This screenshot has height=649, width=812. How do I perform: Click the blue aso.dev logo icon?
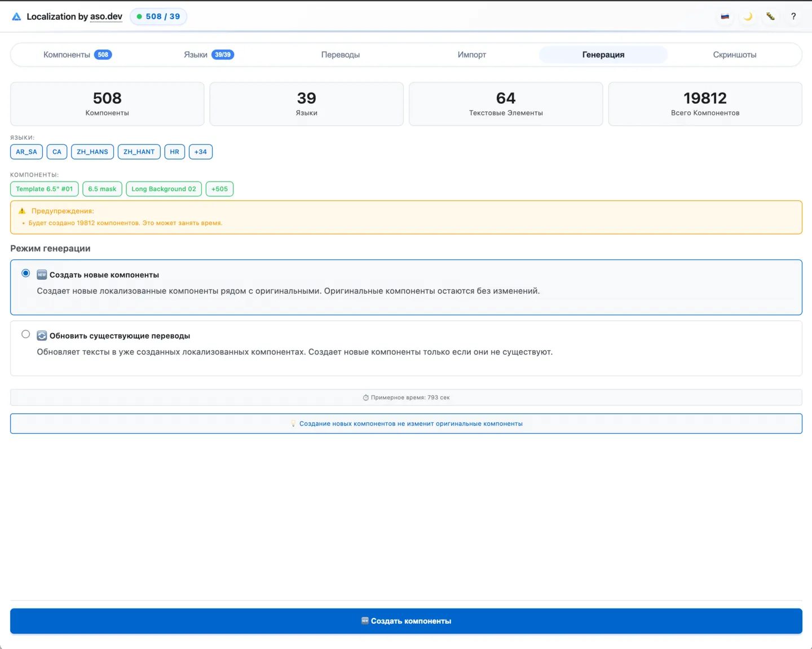click(x=16, y=17)
